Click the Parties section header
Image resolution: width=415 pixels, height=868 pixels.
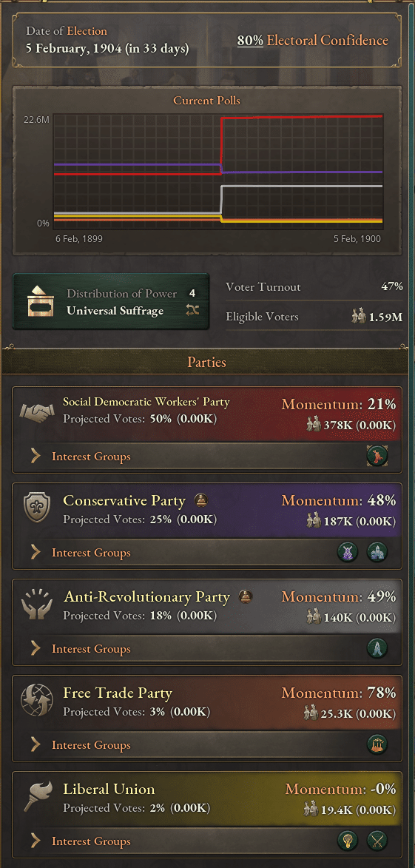point(206,363)
